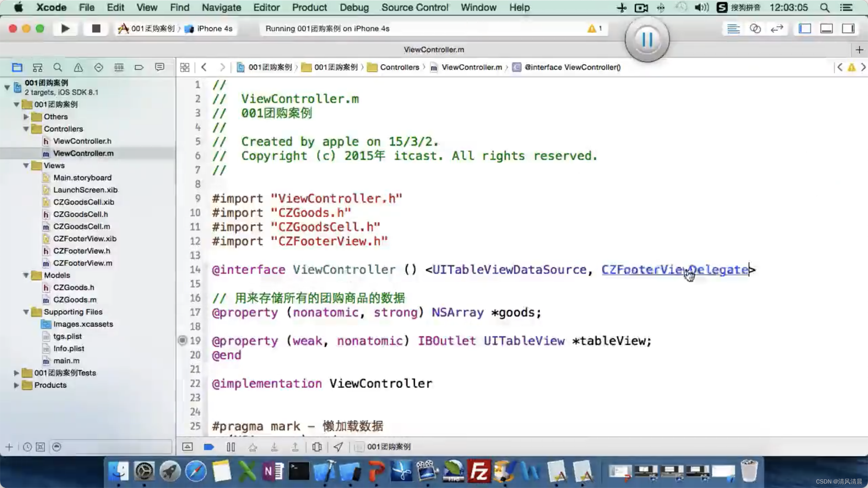Open Main.storyboard file
The width and height of the screenshot is (868, 488).
(x=82, y=178)
